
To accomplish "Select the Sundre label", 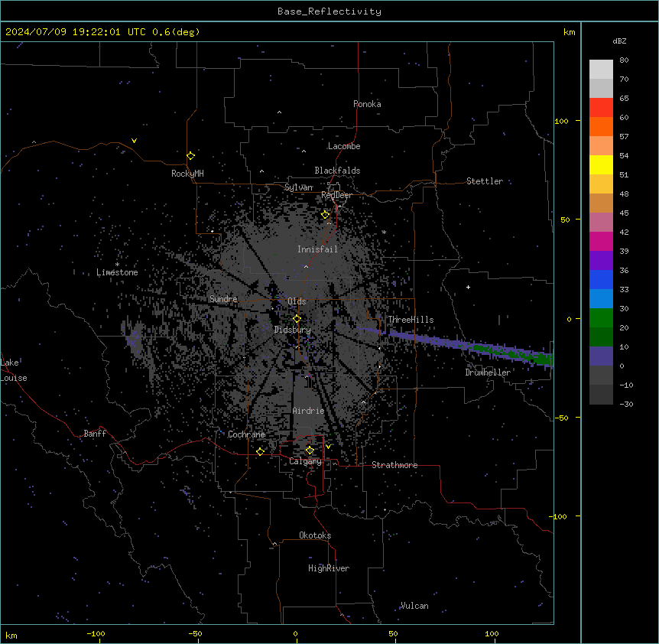I will [x=223, y=299].
